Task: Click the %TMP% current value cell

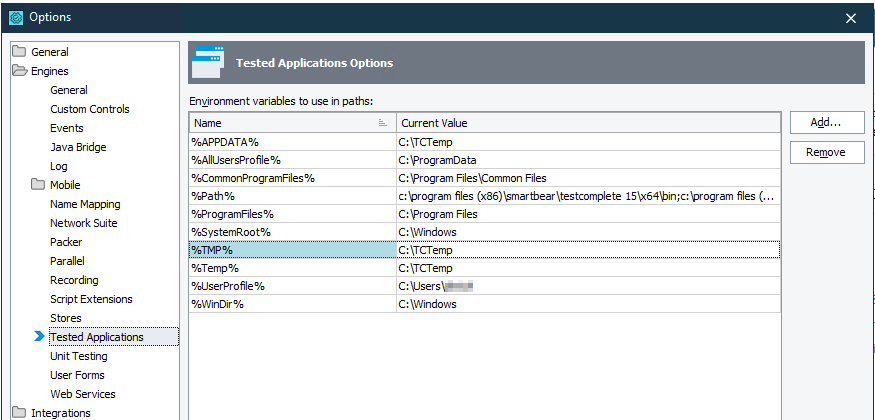Action: coord(587,250)
